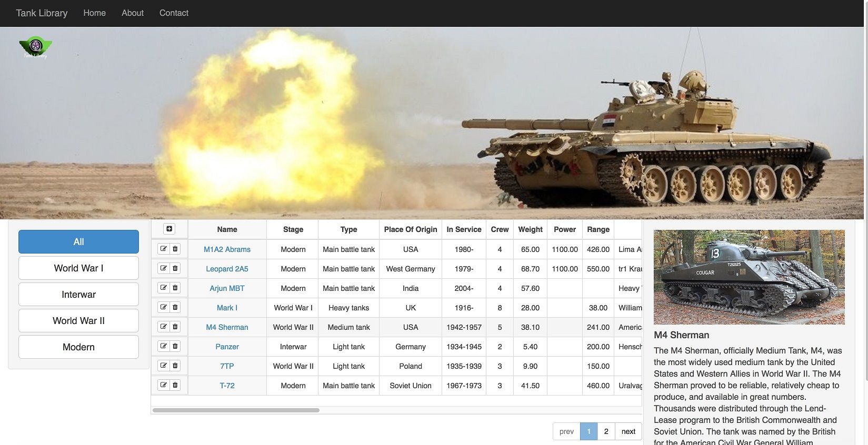
Task: Edit the Mark I tank row
Action: [x=164, y=307]
